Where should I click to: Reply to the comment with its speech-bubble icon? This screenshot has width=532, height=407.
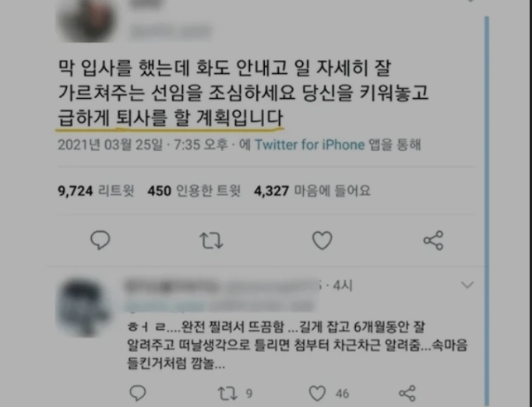[138, 393]
